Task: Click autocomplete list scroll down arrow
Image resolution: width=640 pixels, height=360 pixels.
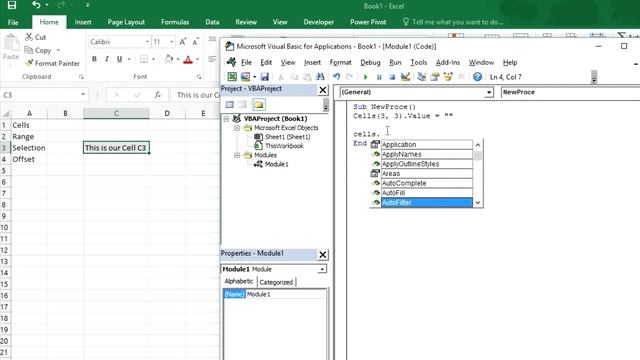Action: [x=478, y=202]
